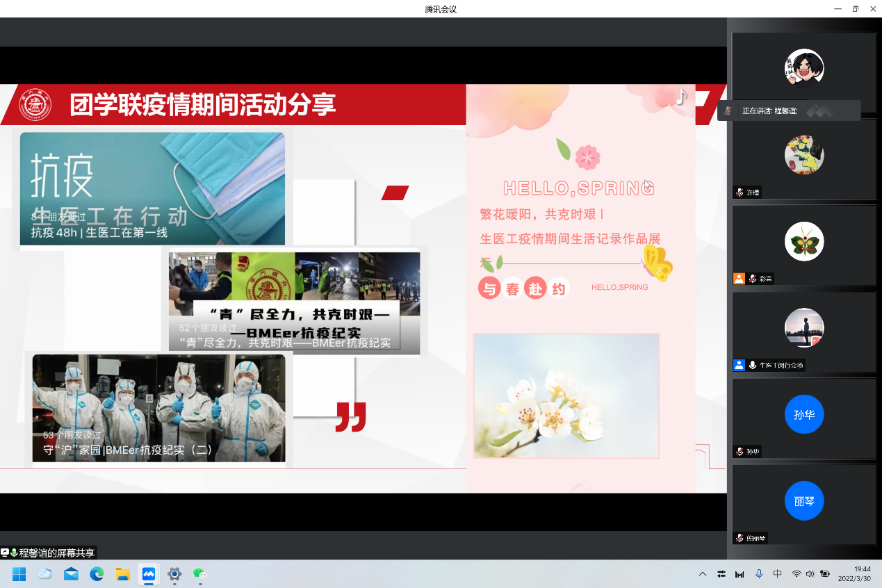The height and width of the screenshot is (588, 882).
Task: Open Tencent Meeting from the taskbar
Action: click(x=148, y=574)
